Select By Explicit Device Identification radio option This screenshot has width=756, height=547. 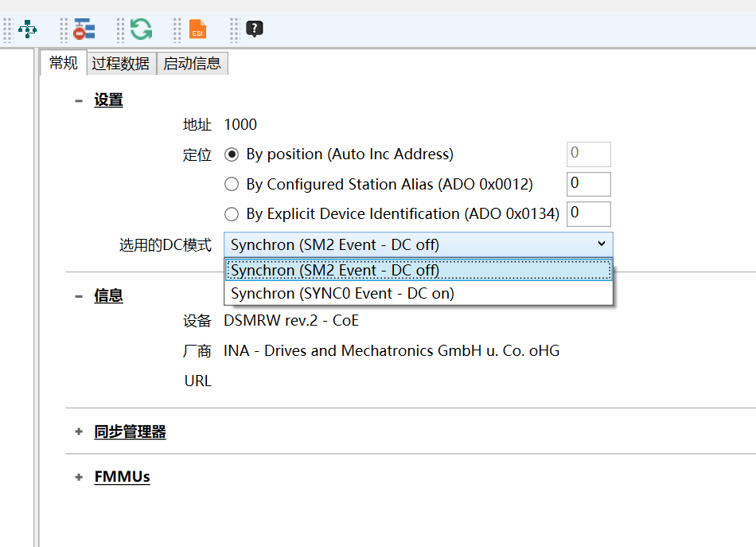232,214
